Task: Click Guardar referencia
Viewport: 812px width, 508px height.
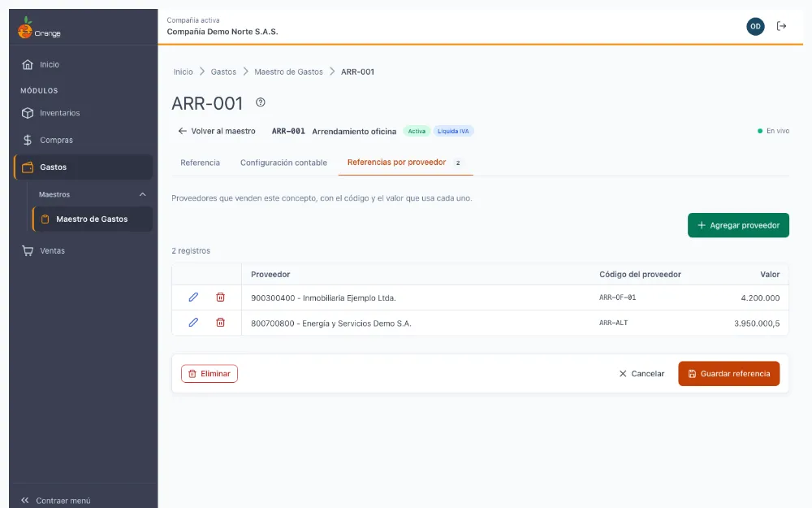Action: pos(728,374)
